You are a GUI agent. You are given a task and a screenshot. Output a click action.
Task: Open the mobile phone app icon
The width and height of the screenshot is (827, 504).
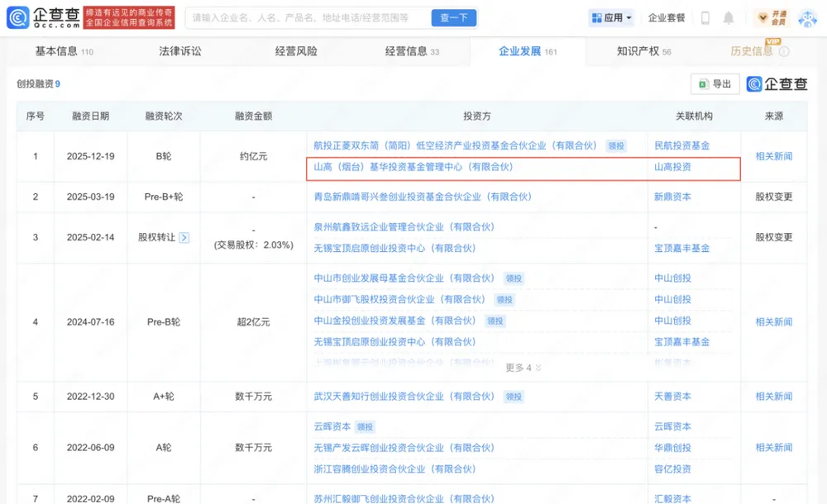[x=705, y=18]
